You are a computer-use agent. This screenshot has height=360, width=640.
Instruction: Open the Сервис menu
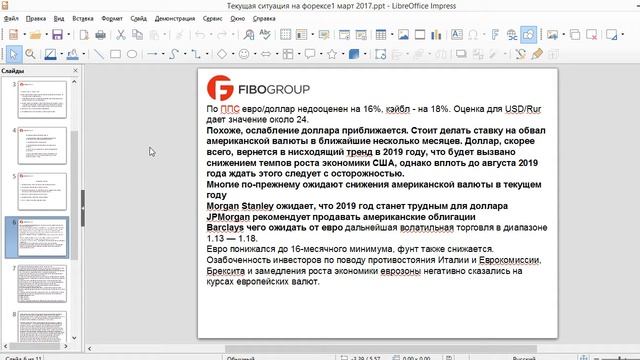212,19
